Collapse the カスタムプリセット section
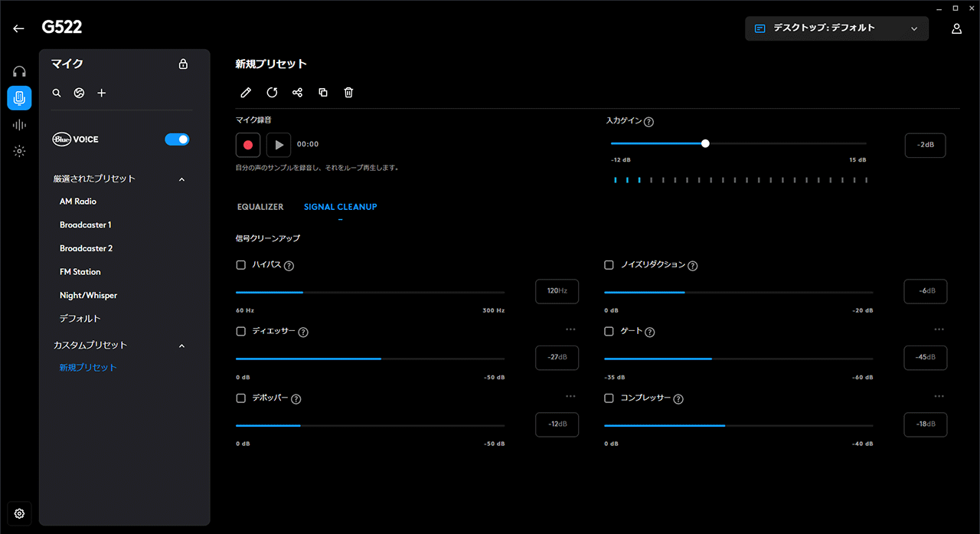 click(181, 346)
